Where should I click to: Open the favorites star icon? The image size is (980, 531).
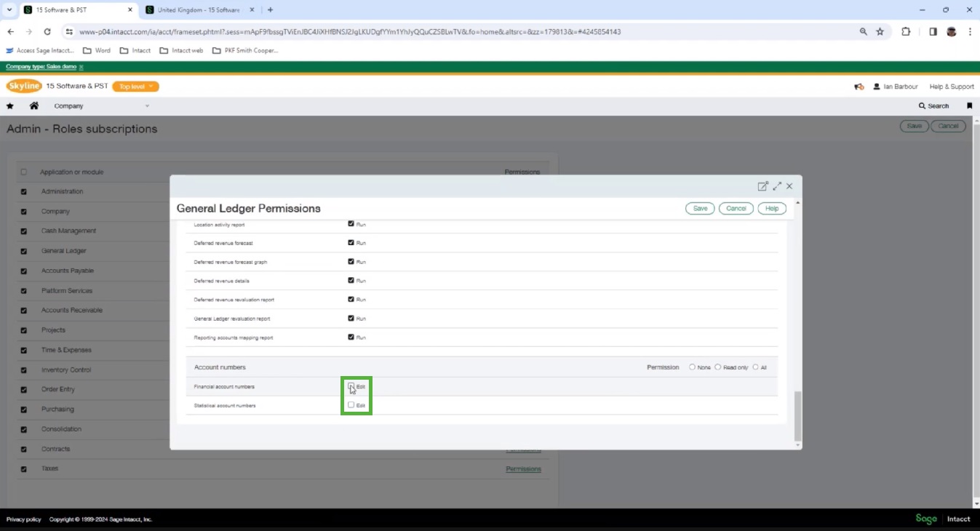(x=10, y=105)
